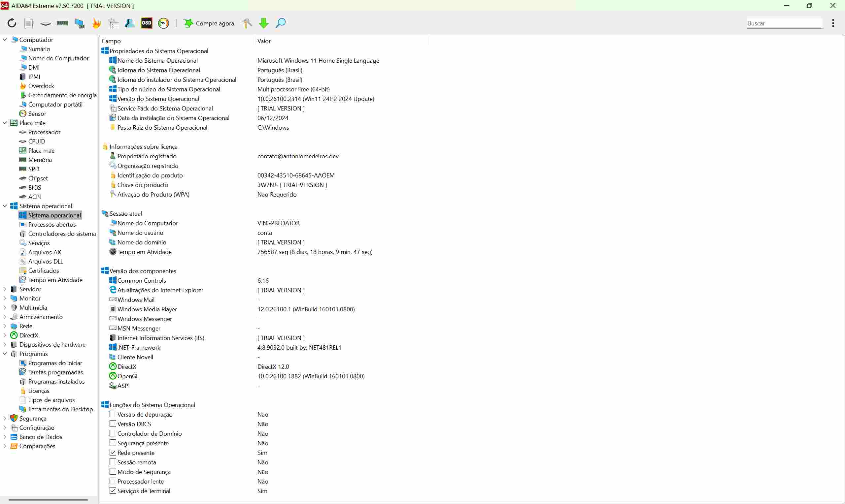
Task: Open Programas instalados tree item
Action: (x=56, y=381)
